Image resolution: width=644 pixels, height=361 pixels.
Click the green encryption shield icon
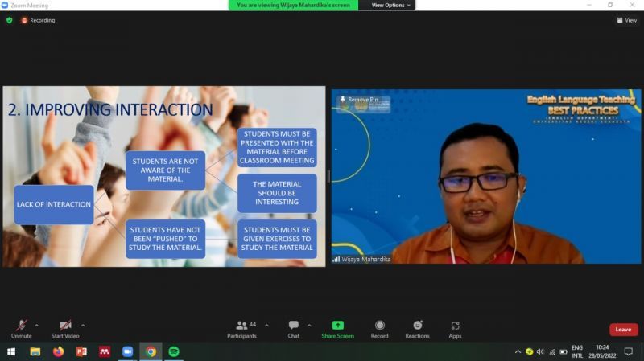click(10, 20)
